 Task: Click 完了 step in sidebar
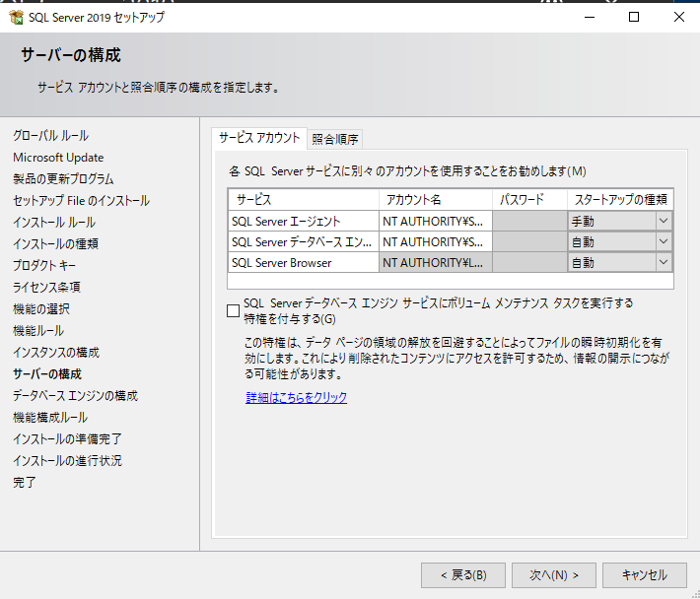point(24,482)
